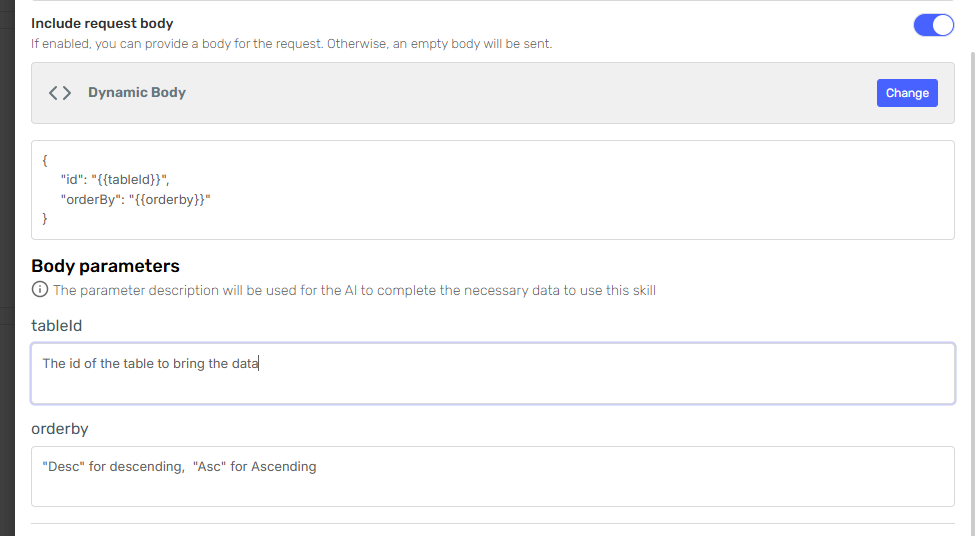The image size is (975, 536).
Task: Click the orderby parameter label
Action: coord(60,428)
